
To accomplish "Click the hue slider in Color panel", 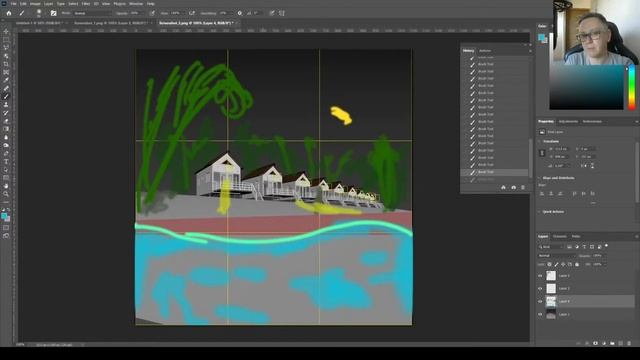I will (x=631, y=87).
